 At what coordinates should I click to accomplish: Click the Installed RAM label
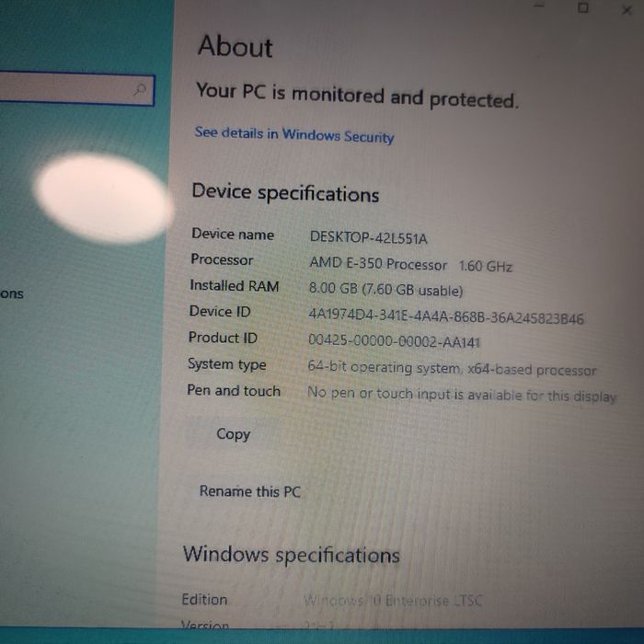point(234,285)
